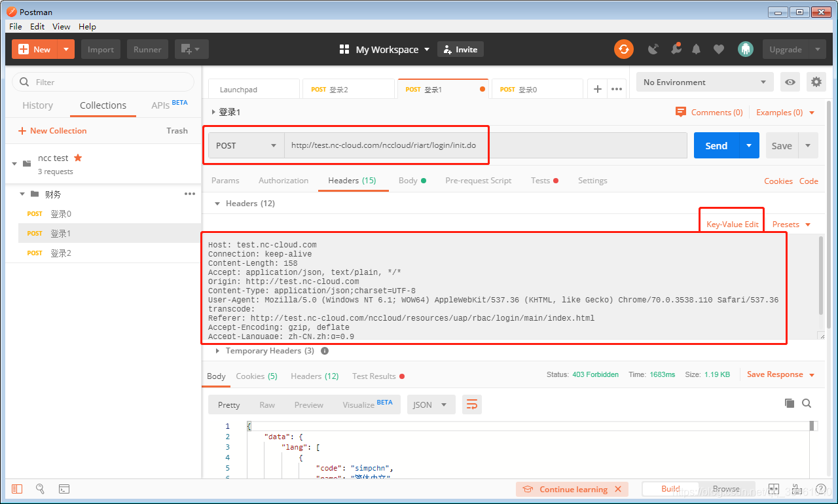838x504 pixels.
Task: Open the Save button dropdown arrow
Action: click(x=808, y=145)
